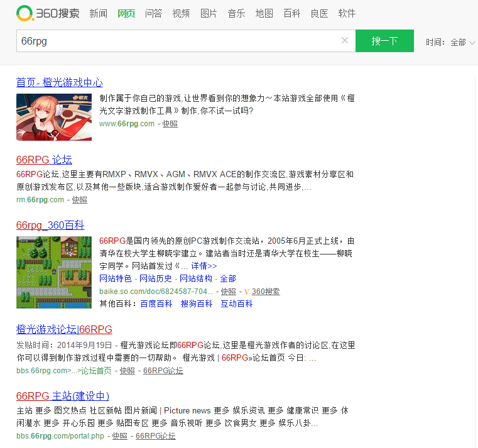Viewport: 478px width, 448px height.
Task: Click the orange V verification icon
Action: [x=247, y=292]
